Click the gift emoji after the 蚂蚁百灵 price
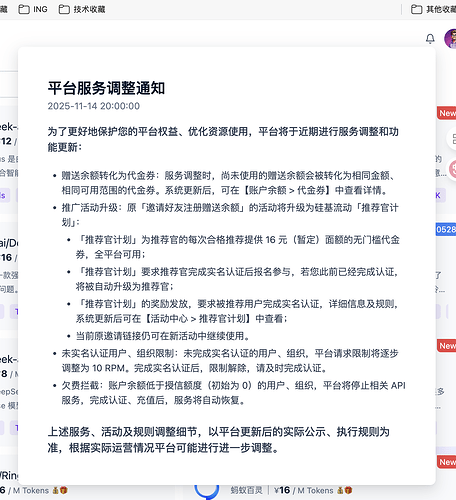456x500 pixels. coord(349,490)
